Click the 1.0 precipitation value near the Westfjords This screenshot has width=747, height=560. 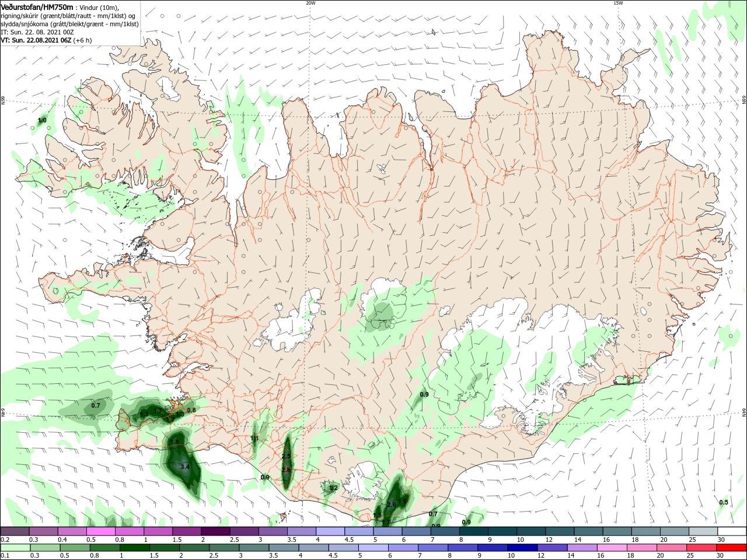[42, 121]
